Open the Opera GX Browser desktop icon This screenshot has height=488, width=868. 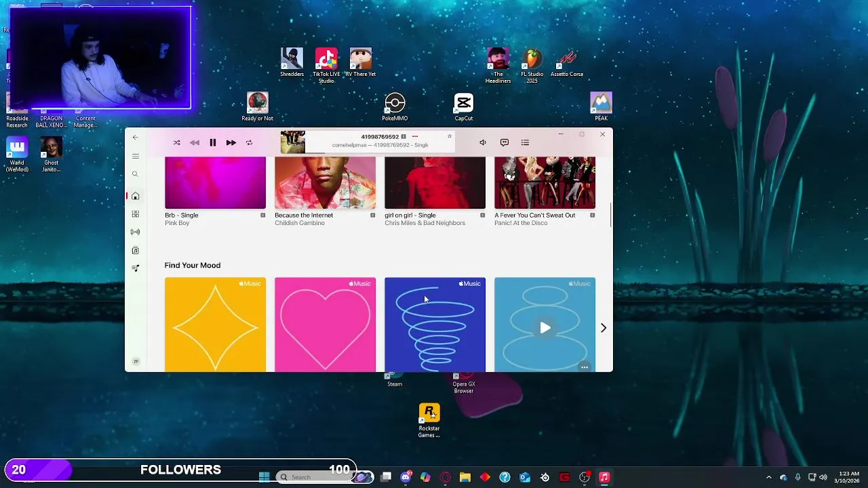pos(464,384)
